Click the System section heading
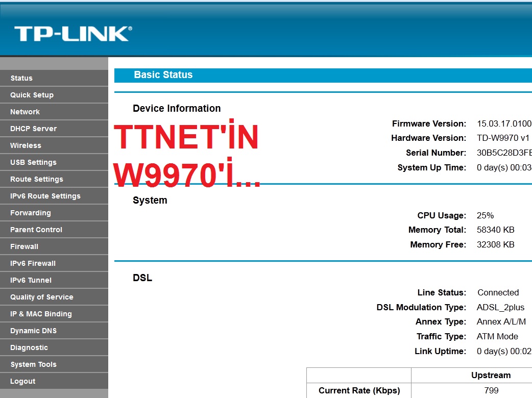The image size is (532, 398). click(150, 200)
